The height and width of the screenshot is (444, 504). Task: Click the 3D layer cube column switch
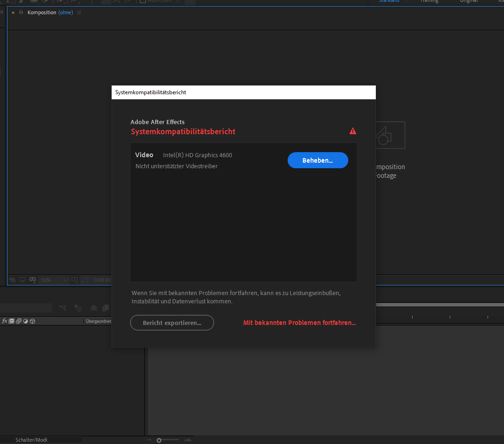33,321
